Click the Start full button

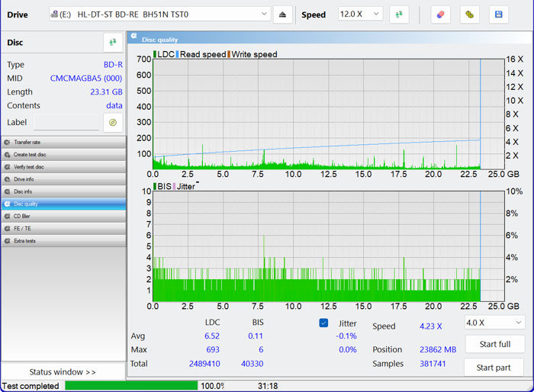pos(495,344)
